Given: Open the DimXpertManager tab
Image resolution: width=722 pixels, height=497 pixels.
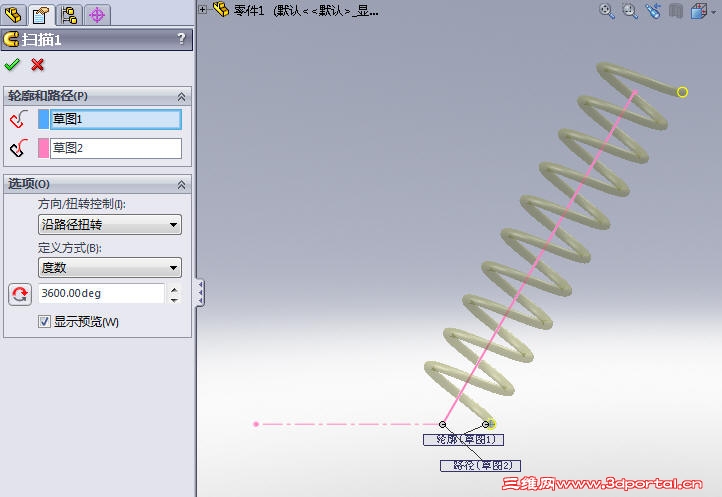Looking at the screenshot, I should (x=97, y=15).
